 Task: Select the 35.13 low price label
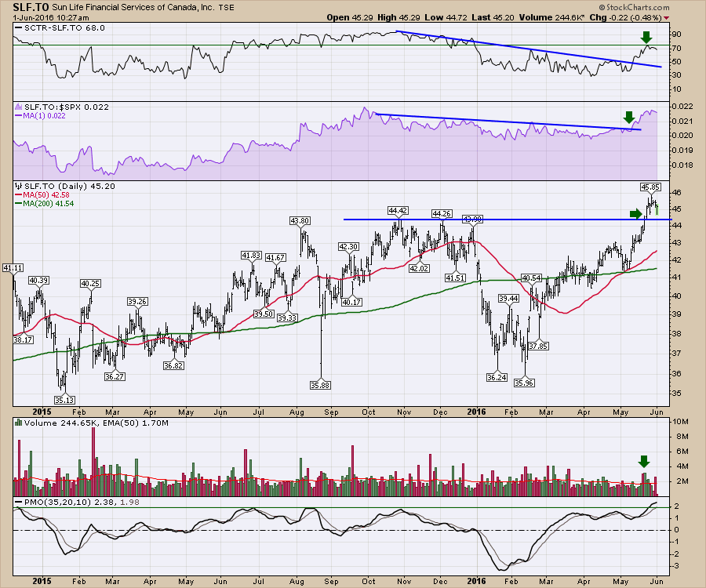pyautogui.click(x=65, y=398)
